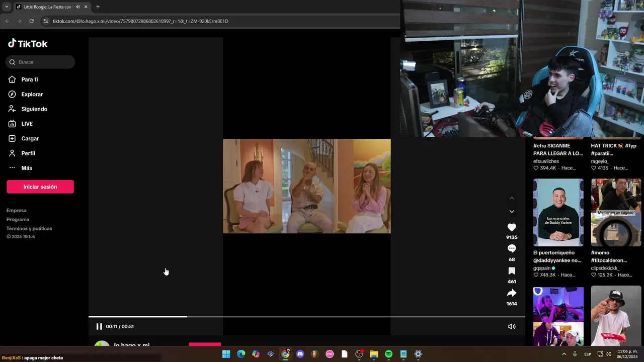Mute the tab via speaker icon
Viewport: 644px width, 362px height.
coord(77,7)
